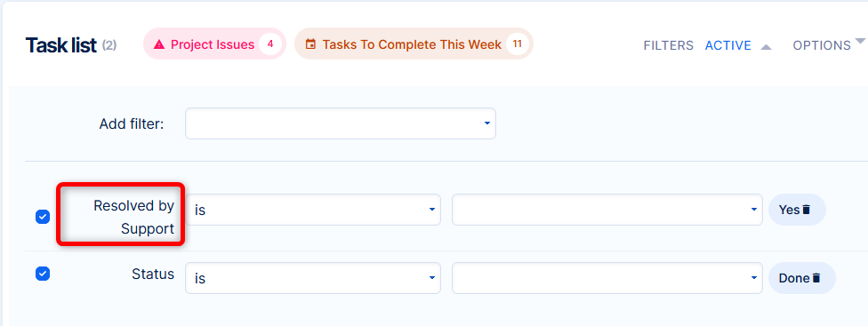868x326 pixels.
Task: Click the Tasks To Complete This Week pill
Action: 414,44
